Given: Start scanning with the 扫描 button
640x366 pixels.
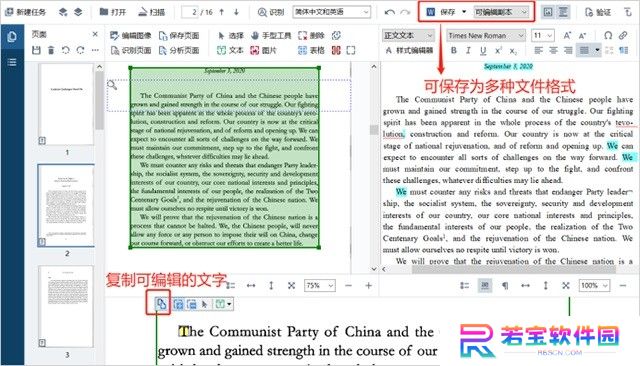Looking at the screenshot, I should click(151, 12).
